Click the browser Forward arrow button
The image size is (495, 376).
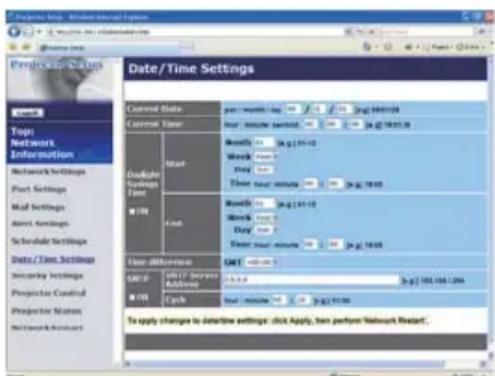[x=28, y=32]
